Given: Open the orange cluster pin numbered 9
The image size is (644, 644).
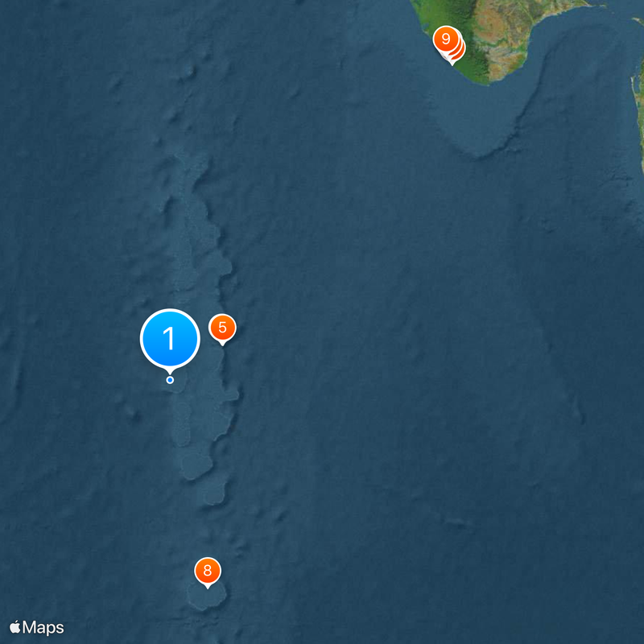Looking at the screenshot, I should [446, 39].
